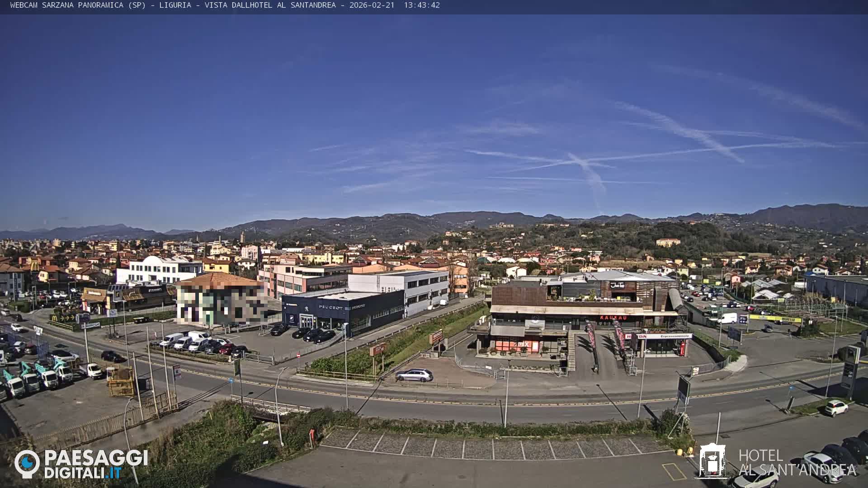The height and width of the screenshot is (488, 868).
Task: Click the Hotel Al Sant'Andrea crest icon
Action: point(712,461)
